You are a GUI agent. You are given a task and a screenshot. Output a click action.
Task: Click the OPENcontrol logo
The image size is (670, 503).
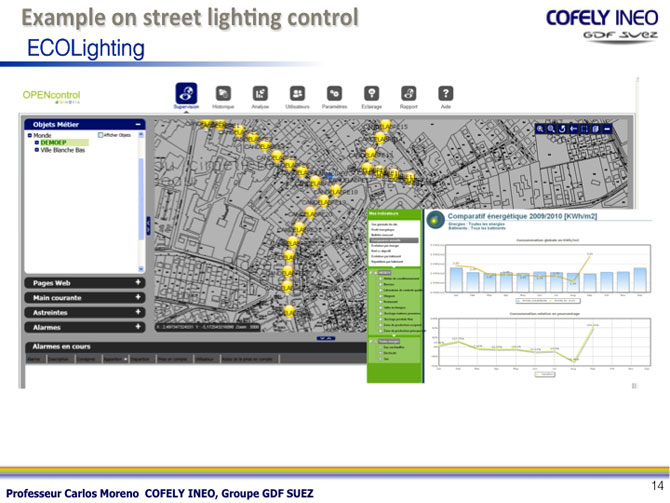coord(51,97)
